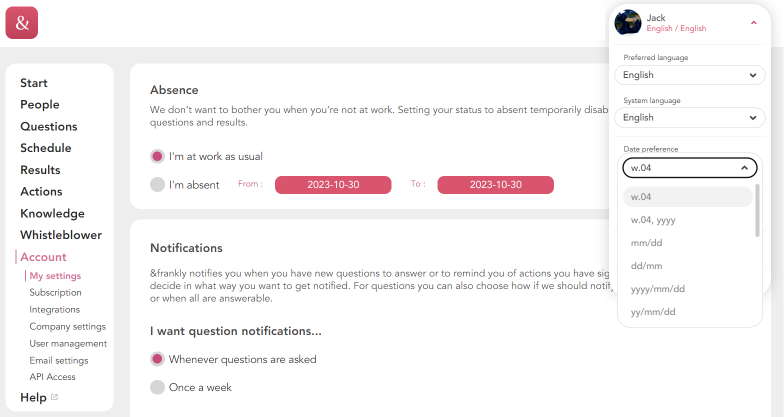
Task: Choose "Whenever questions are asked" notification
Action: click(157, 358)
